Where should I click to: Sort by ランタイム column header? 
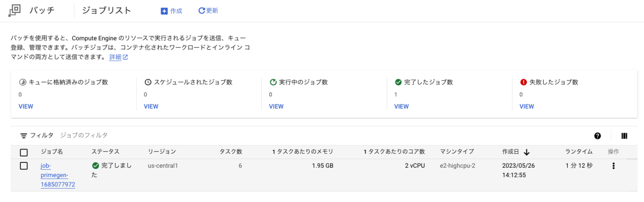coord(579,152)
